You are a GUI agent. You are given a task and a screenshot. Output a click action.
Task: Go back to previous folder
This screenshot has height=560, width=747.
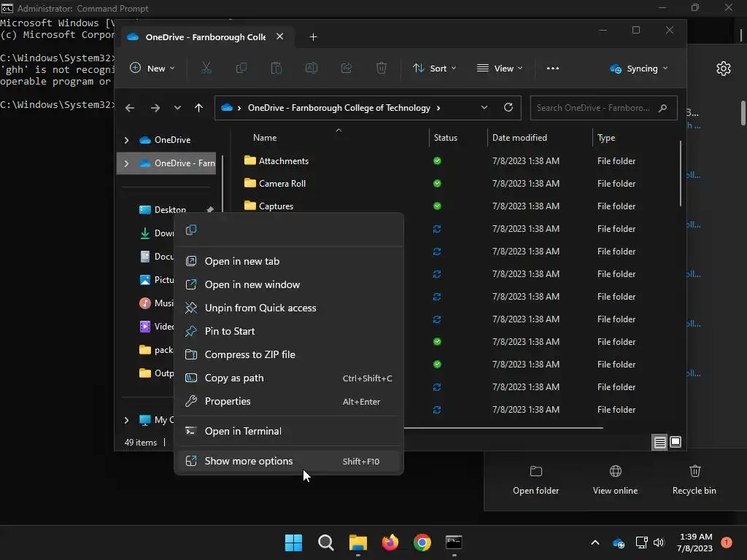(x=130, y=108)
